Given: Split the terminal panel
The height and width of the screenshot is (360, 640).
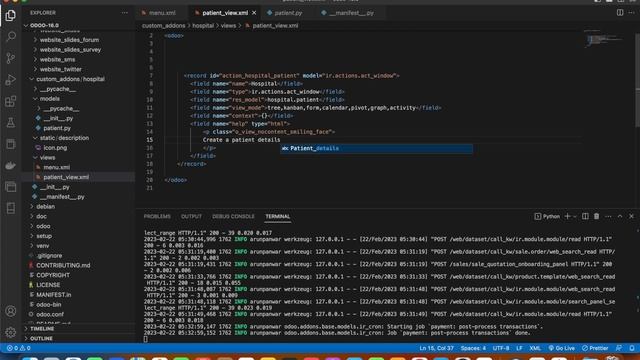Looking at the screenshot, I should point(585,216).
